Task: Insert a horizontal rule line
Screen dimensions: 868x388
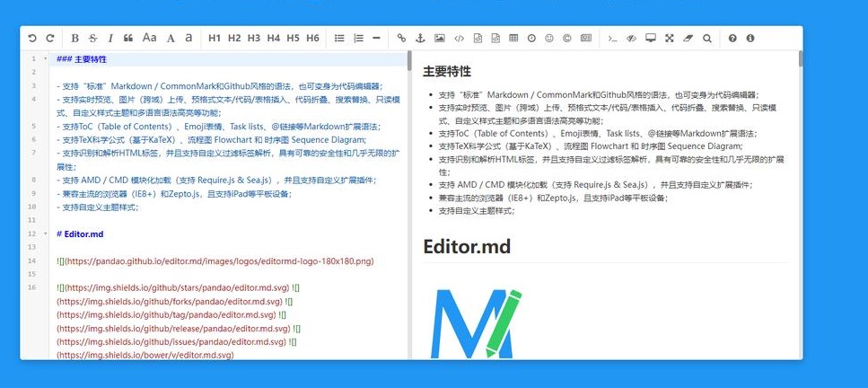Action: tap(376, 39)
